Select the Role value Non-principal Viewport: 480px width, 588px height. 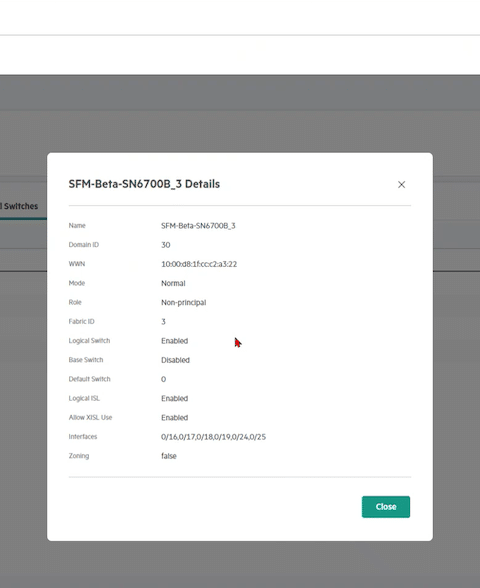(x=183, y=302)
